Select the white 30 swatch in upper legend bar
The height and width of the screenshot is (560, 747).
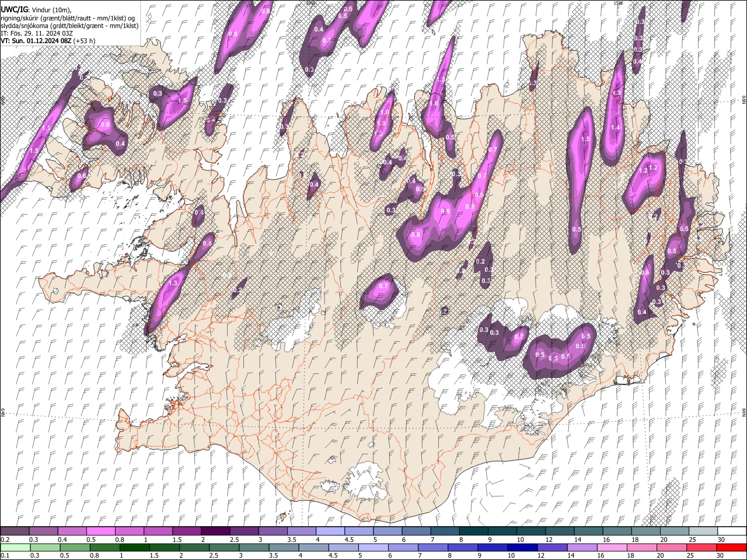[731, 531]
